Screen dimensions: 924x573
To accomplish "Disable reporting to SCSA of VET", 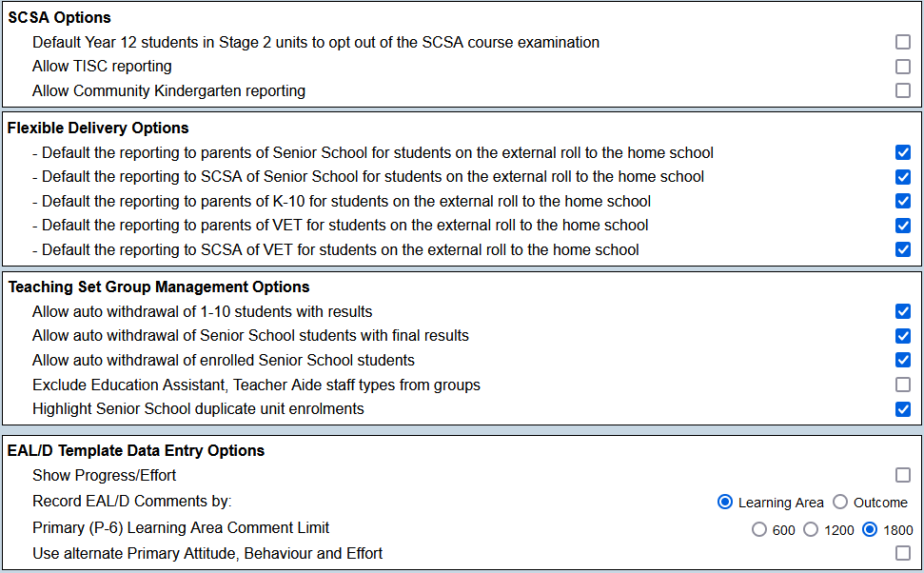I will (903, 249).
